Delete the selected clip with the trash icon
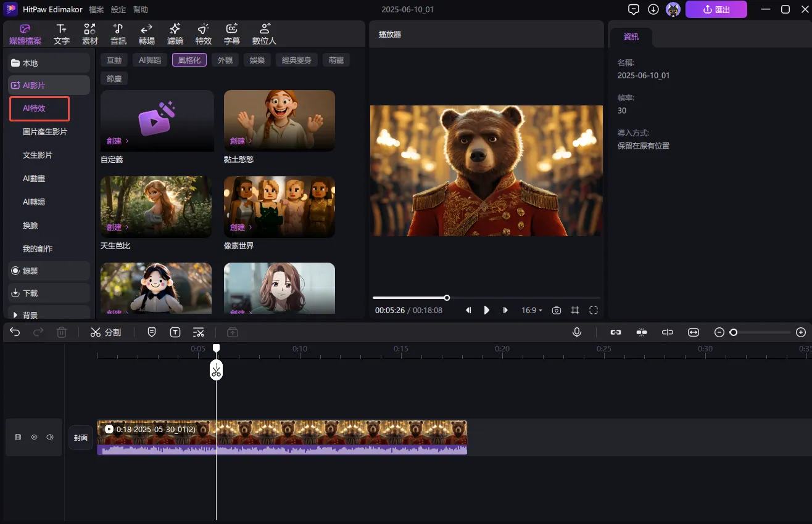Screen dimensions: 812x524 point(62,332)
